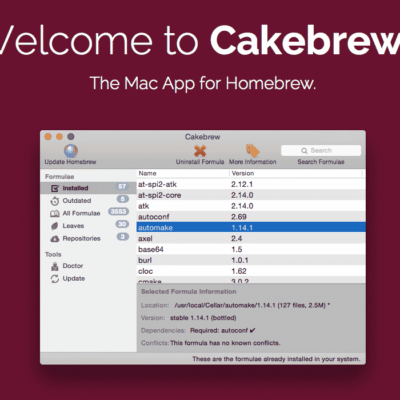Screen dimensions: 400x400
Task: Select the burl formula row
Action: [x=251, y=260]
